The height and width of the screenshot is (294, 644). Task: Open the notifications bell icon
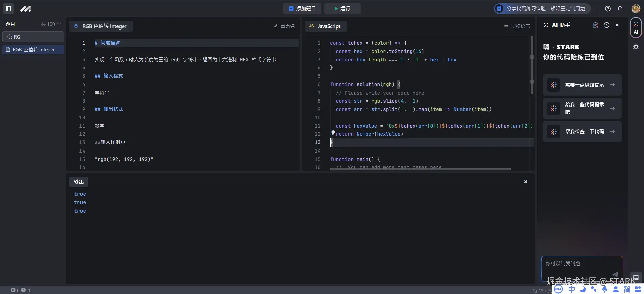click(620, 9)
